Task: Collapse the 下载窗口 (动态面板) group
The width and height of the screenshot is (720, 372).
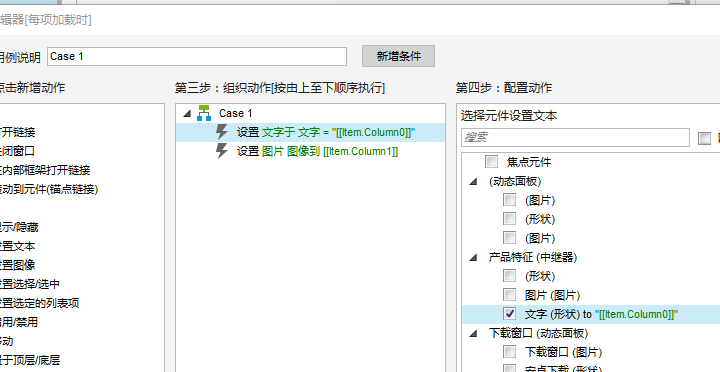Action: pyautogui.click(x=473, y=334)
